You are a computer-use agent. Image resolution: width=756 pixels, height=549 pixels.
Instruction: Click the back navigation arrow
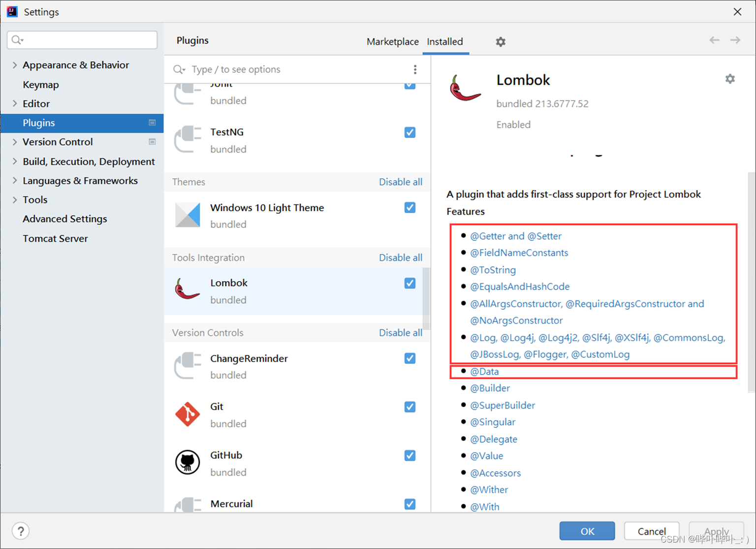pos(714,40)
